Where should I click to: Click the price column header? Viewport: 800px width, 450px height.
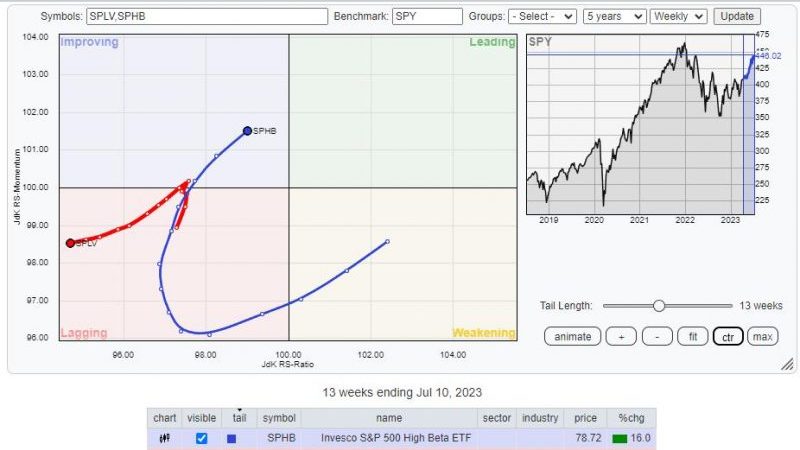coord(585,418)
